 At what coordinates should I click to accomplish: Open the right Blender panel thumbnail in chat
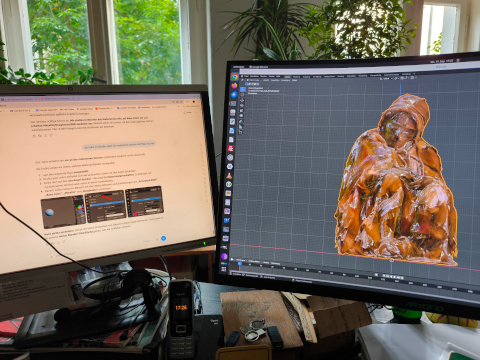click(x=145, y=202)
